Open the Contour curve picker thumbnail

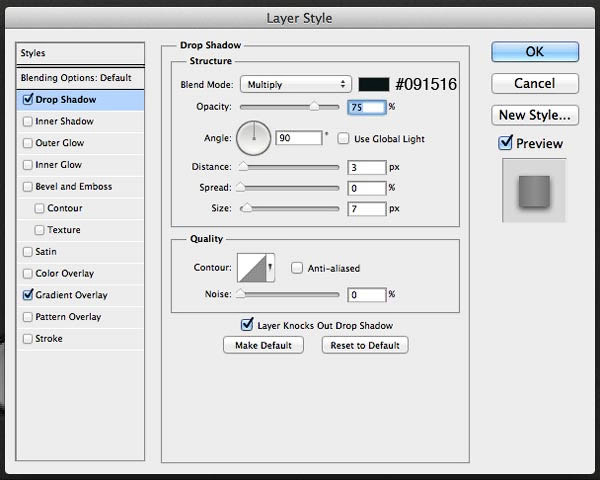(252, 268)
